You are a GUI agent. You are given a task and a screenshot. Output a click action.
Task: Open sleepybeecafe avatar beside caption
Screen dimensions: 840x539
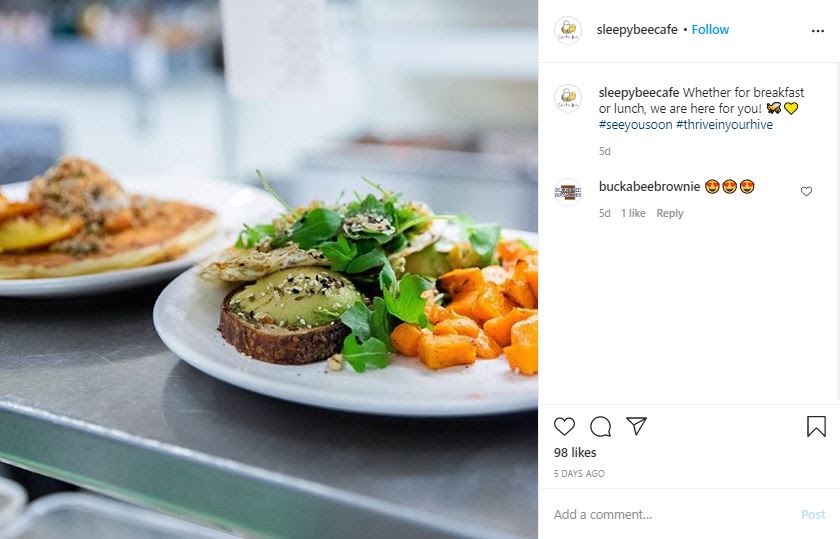pyautogui.click(x=568, y=99)
